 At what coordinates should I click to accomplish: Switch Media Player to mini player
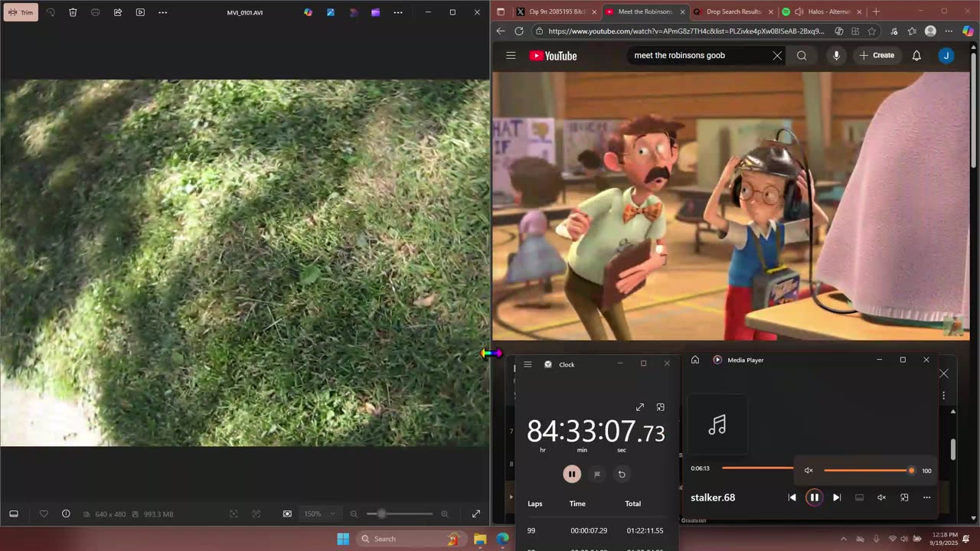(x=904, y=497)
